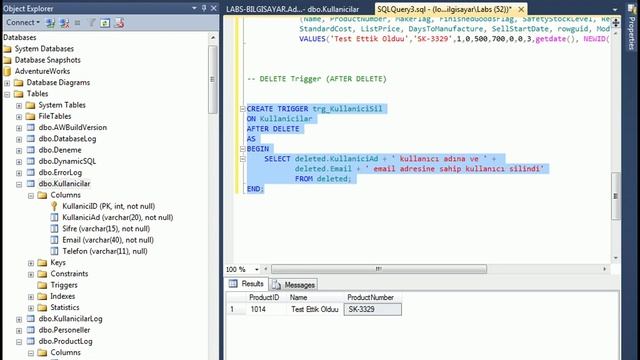640x360 pixels.
Task: Click the dbo.Personeller table icon
Action: (x=31, y=330)
